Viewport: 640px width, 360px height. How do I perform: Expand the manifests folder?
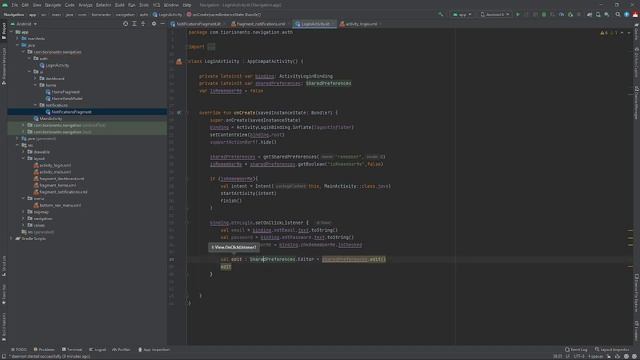tap(18, 38)
